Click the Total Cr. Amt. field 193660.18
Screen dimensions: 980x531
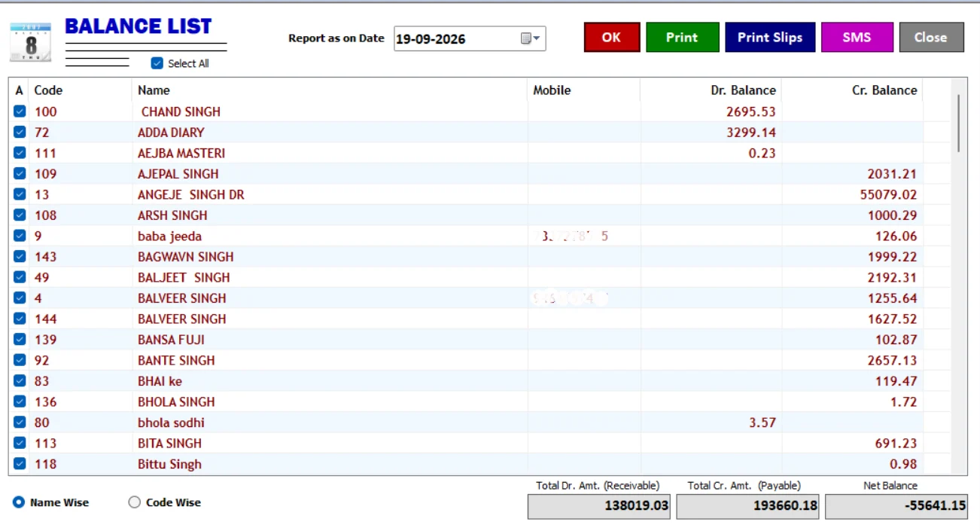pos(747,505)
